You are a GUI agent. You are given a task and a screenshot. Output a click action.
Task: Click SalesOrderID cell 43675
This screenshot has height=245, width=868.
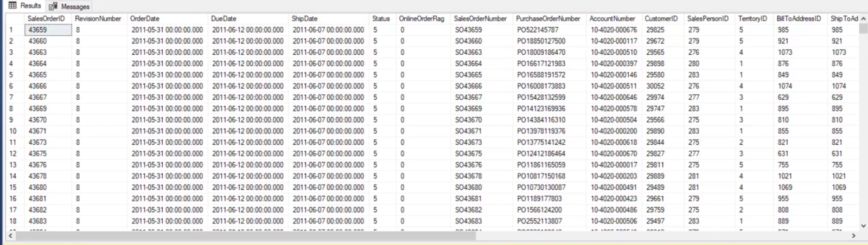pyautogui.click(x=48, y=153)
